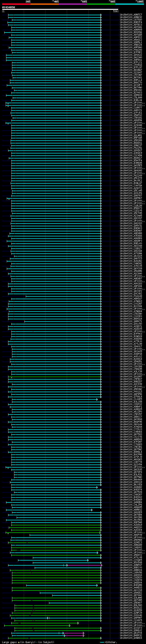Viewport: 146px width, 644px height.
Task: Select subject label UniRef100_Q4N9B4
Action: click(x=131, y=502)
